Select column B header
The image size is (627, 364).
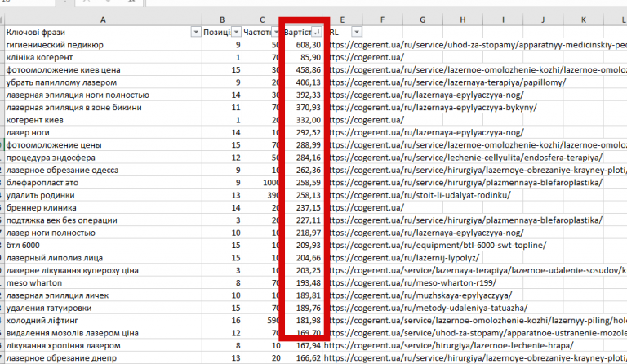[x=222, y=20]
